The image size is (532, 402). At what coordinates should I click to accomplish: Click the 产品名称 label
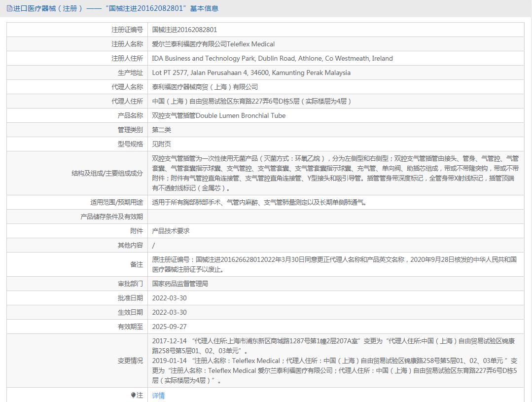click(x=130, y=115)
